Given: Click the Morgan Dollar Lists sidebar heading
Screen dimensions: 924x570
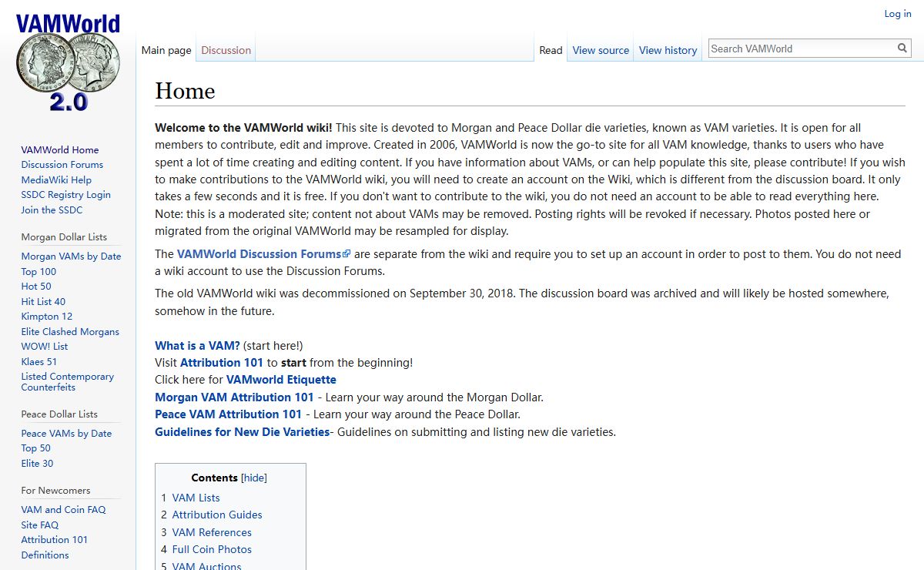Looking at the screenshot, I should [64, 236].
